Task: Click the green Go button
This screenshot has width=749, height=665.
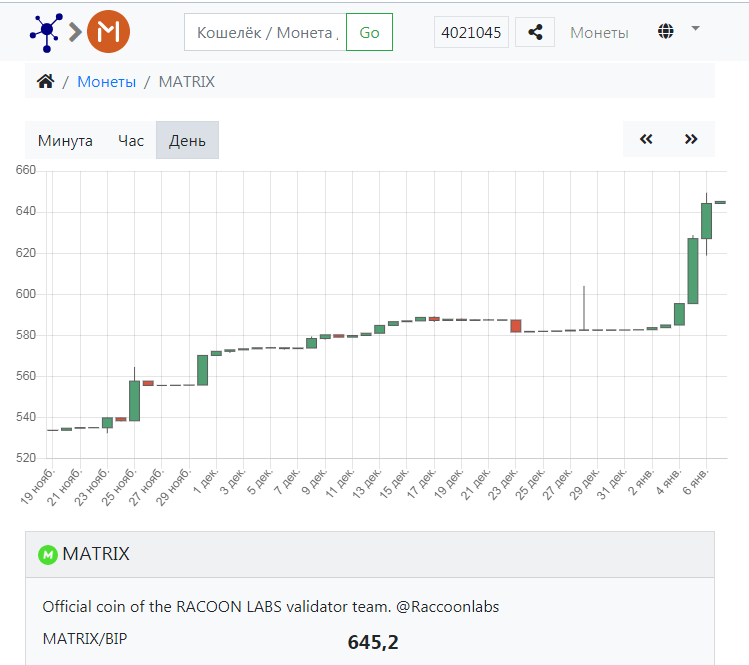Action: click(x=369, y=32)
